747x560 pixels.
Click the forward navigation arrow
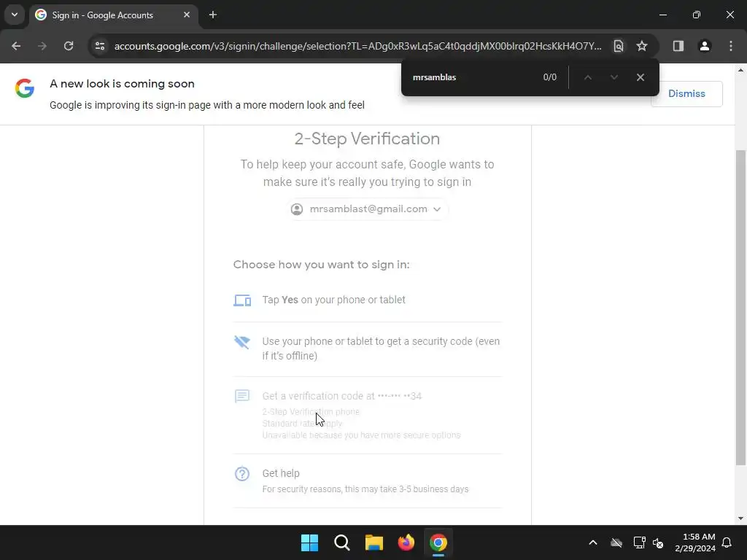pos(42,46)
